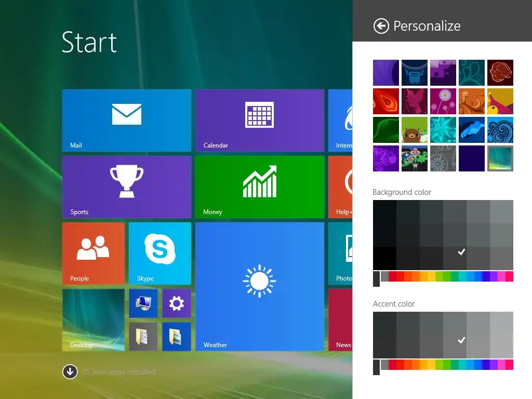Pick lime green on the Background hue strip
The image size is (532, 399).
(x=439, y=276)
